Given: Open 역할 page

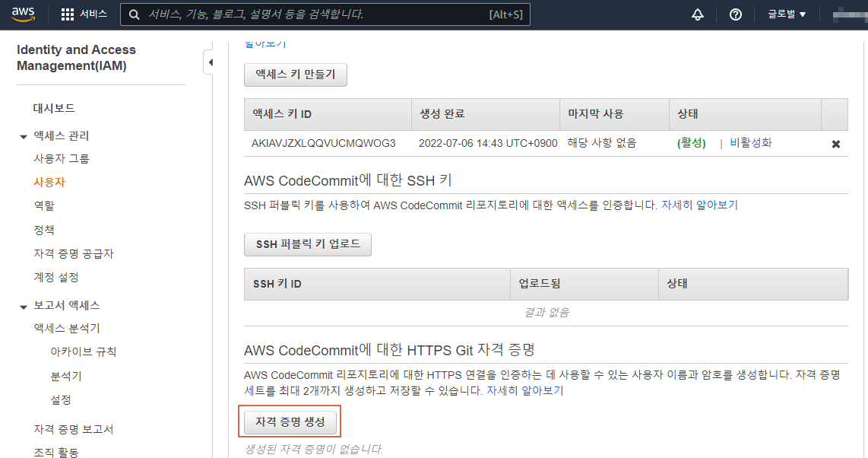Looking at the screenshot, I should [x=44, y=205].
